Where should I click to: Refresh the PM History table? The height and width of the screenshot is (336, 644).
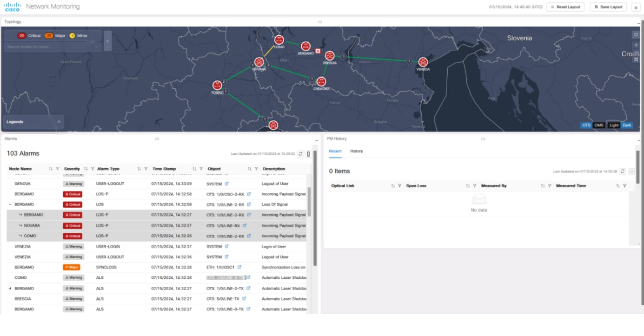click(x=623, y=171)
